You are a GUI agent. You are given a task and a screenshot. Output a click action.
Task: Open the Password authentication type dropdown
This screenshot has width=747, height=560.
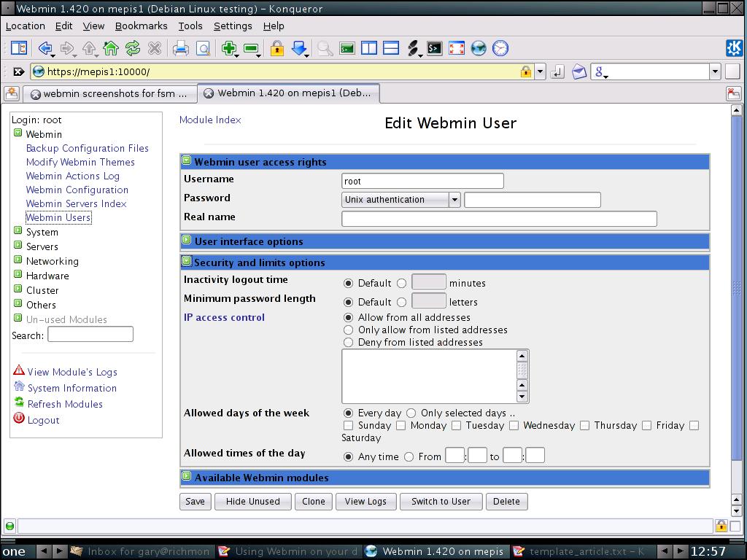(x=400, y=200)
